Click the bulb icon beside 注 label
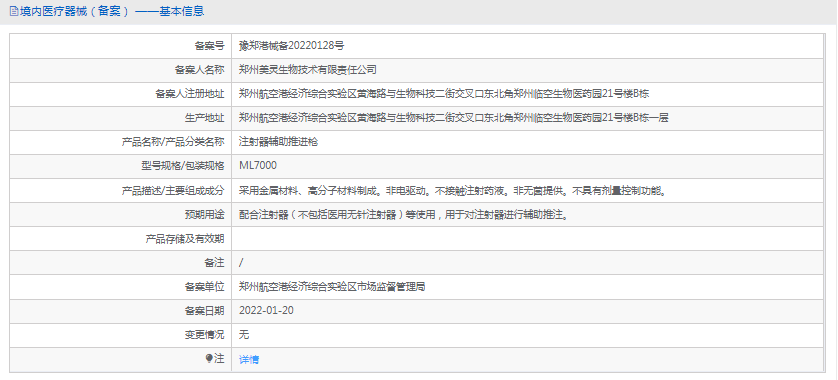Screen dimensions: 838x380 click(x=209, y=359)
